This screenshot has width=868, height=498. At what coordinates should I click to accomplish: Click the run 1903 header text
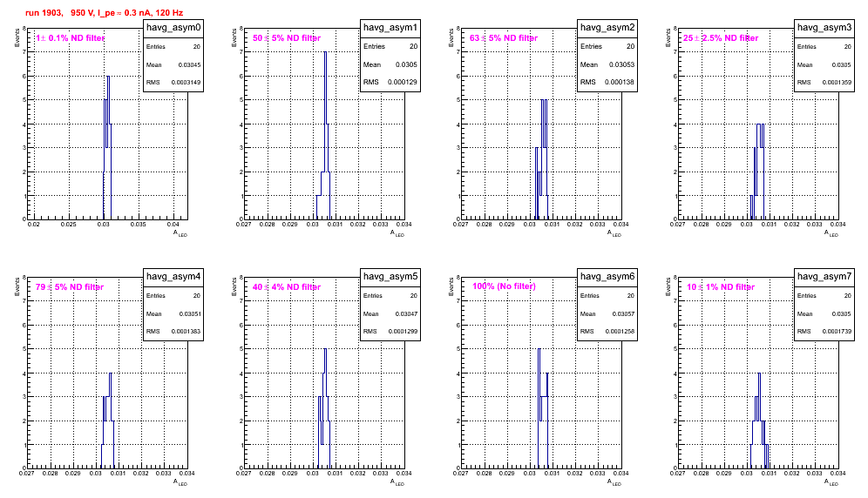coord(104,13)
